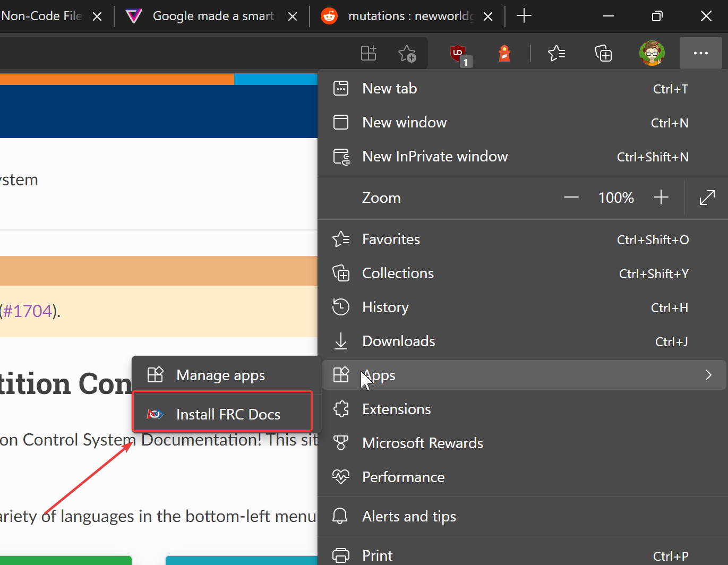Open Favorites with the toolbar star icon

556,53
